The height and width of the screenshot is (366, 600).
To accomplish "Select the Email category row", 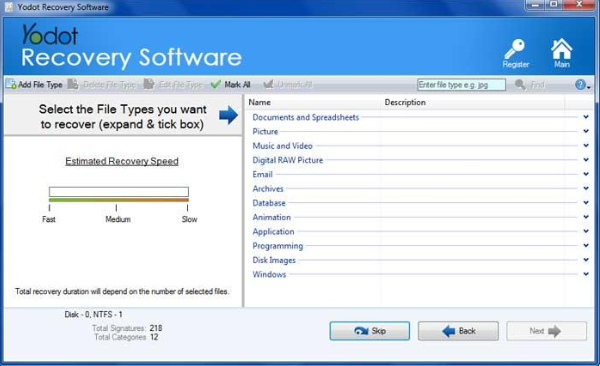I will [420, 174].
